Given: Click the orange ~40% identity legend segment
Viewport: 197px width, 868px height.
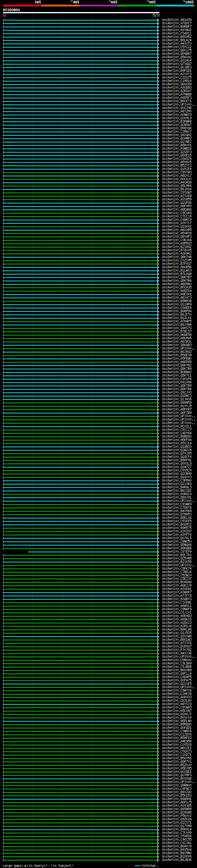Looking at the screenshot, I should (60, 6).
